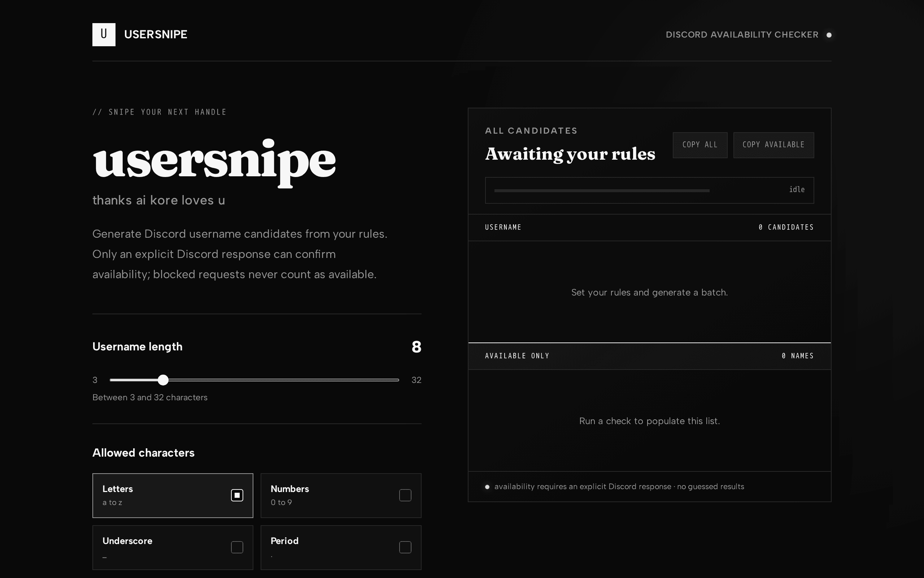Click the slider minimum label 3
Viewport: 924px width, 578px height.
click(95, 380)
